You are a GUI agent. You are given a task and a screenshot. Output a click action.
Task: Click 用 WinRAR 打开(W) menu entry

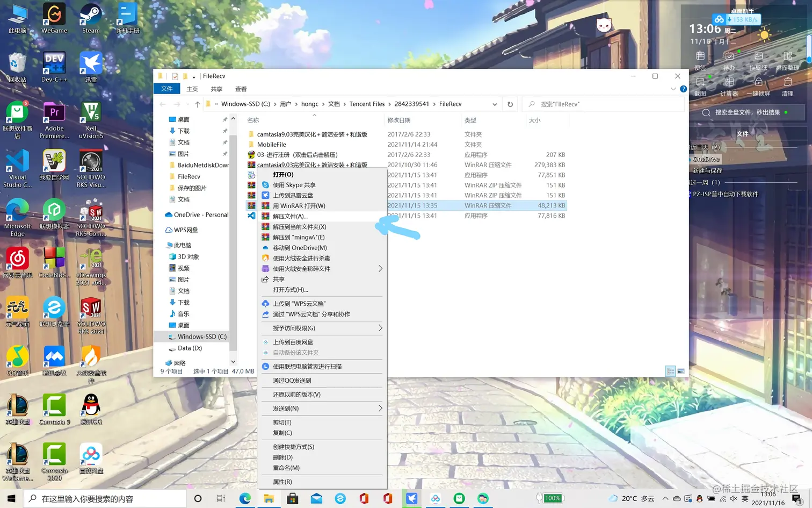pyautogui.click(x=322, y=206)
